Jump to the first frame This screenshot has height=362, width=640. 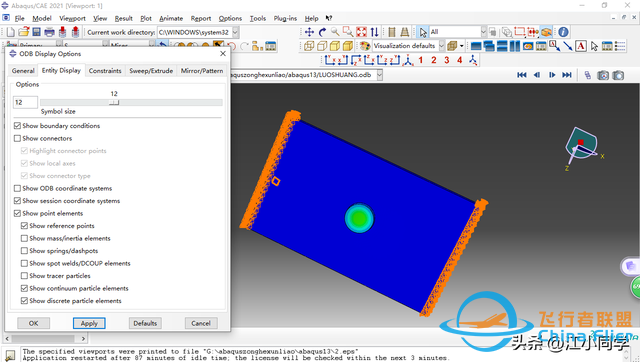point(522,75)
